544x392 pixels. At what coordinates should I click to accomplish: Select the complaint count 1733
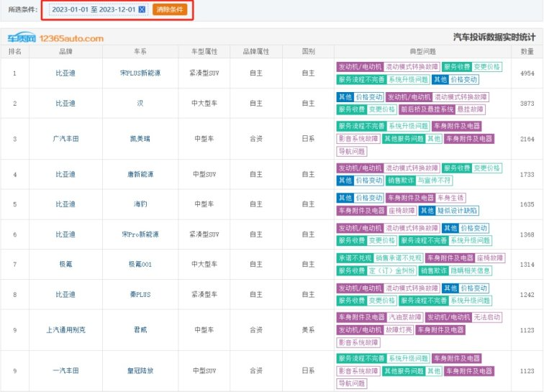[527, 175]
